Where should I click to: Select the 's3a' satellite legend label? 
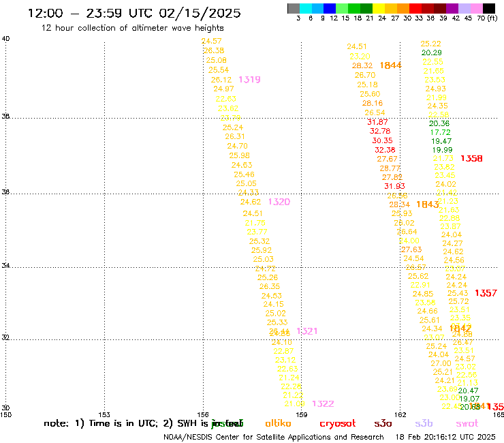(383, 424)
